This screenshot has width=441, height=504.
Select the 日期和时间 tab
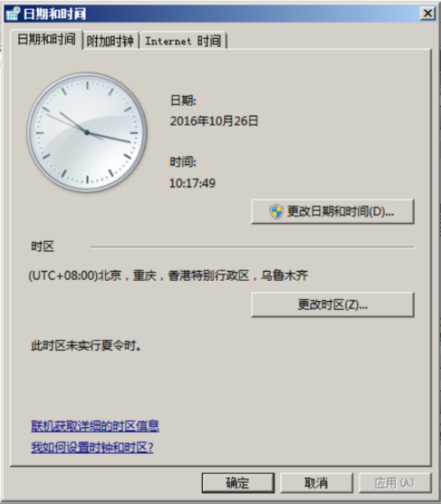(x=47, y=39)
